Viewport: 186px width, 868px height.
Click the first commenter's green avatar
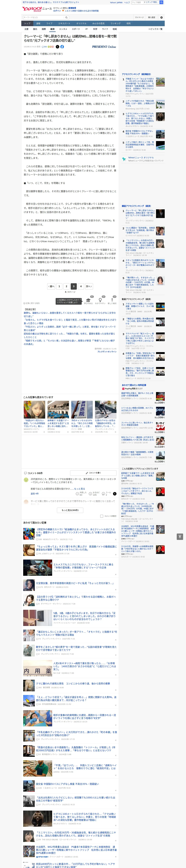26,480
